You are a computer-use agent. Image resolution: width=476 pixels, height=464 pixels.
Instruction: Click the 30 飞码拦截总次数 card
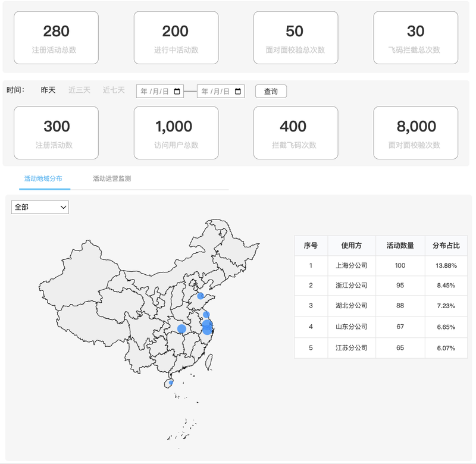415,37
